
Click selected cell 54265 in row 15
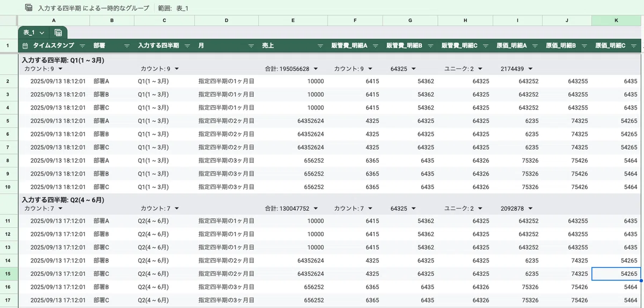point(616,274)
